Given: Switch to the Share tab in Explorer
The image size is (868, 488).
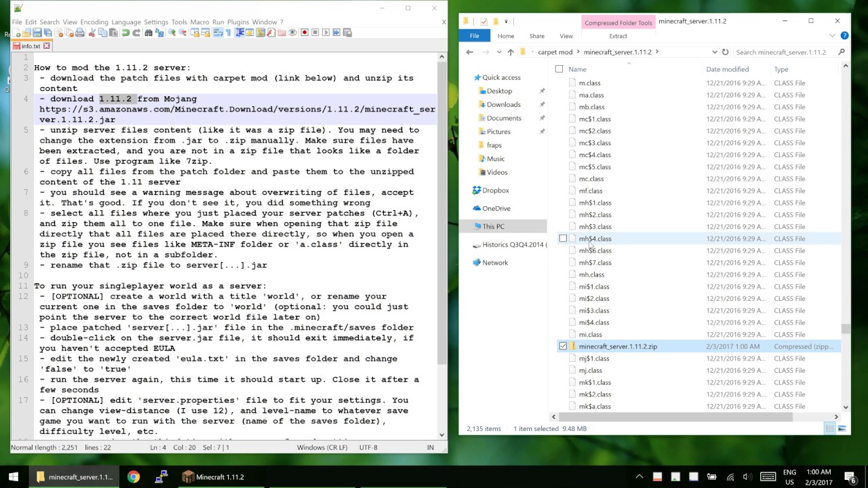Looking at the screenshot, I should tap(536, 36).
